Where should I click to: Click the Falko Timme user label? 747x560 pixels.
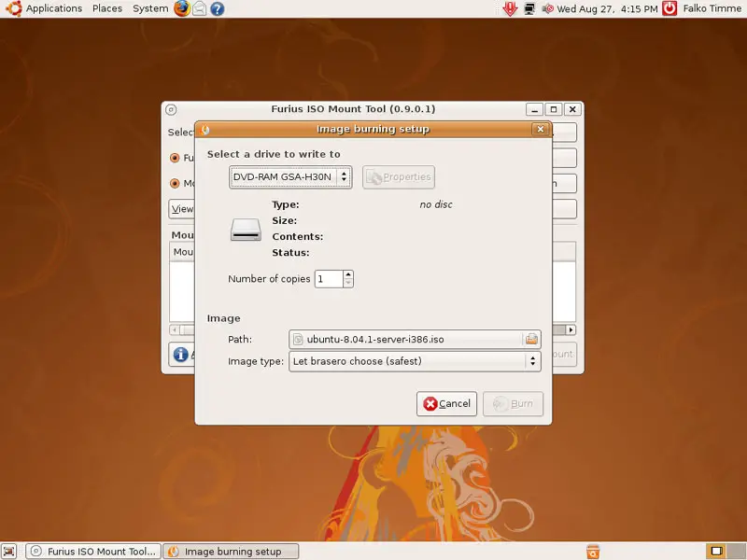[712, 8]
